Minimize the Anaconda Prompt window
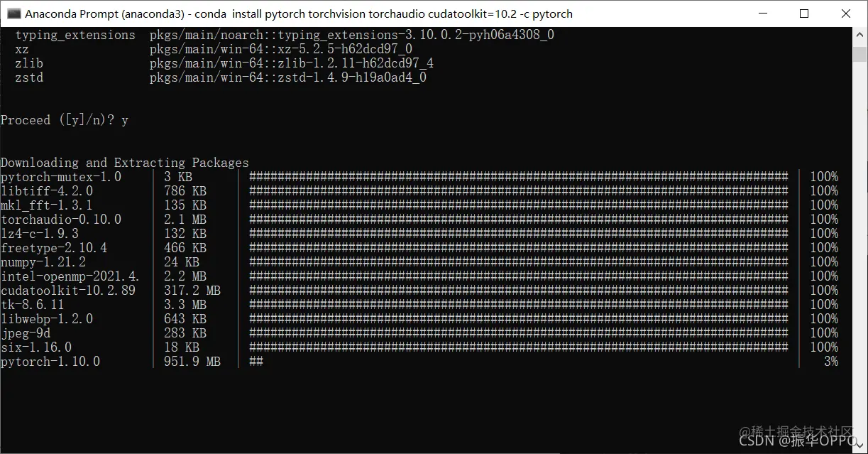The image size is (868, 454). point(763,13)
